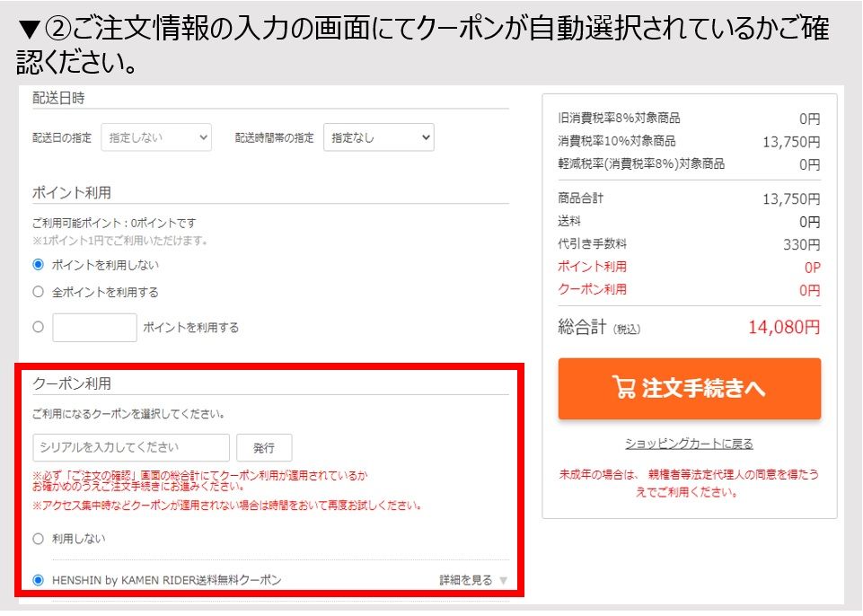
Task: Click the red 14,080円 grand total
Action: pos(783,328)
